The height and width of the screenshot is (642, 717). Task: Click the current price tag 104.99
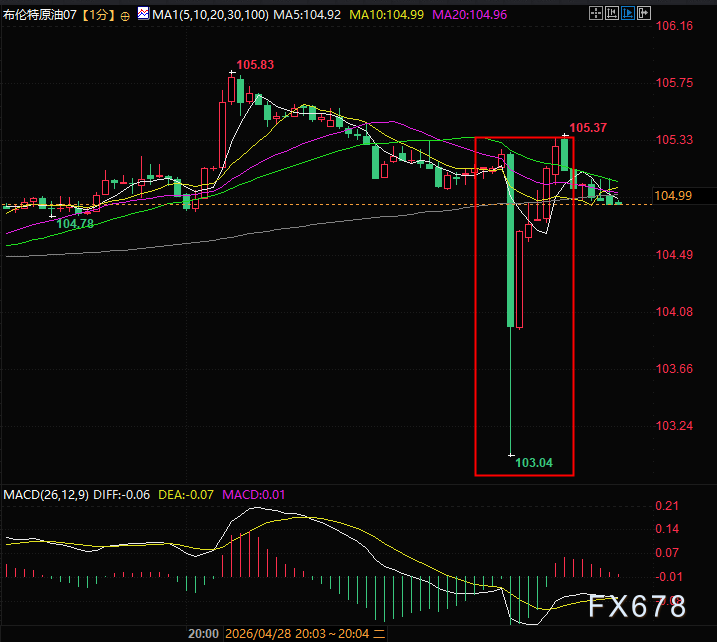[673, 196]
